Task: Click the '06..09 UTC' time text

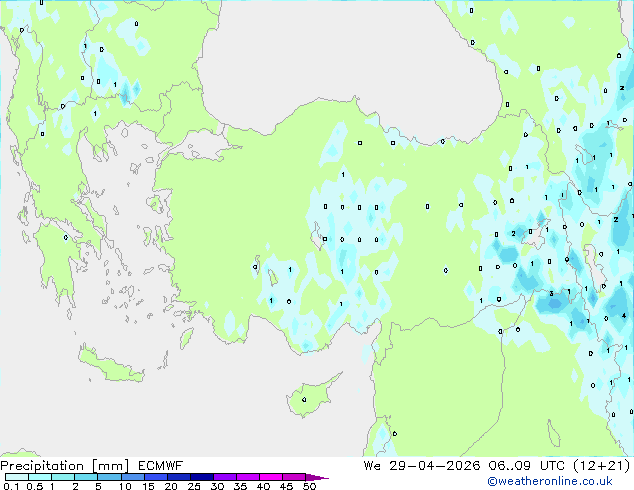Action: pyautogui.click(x=524, y=466)
